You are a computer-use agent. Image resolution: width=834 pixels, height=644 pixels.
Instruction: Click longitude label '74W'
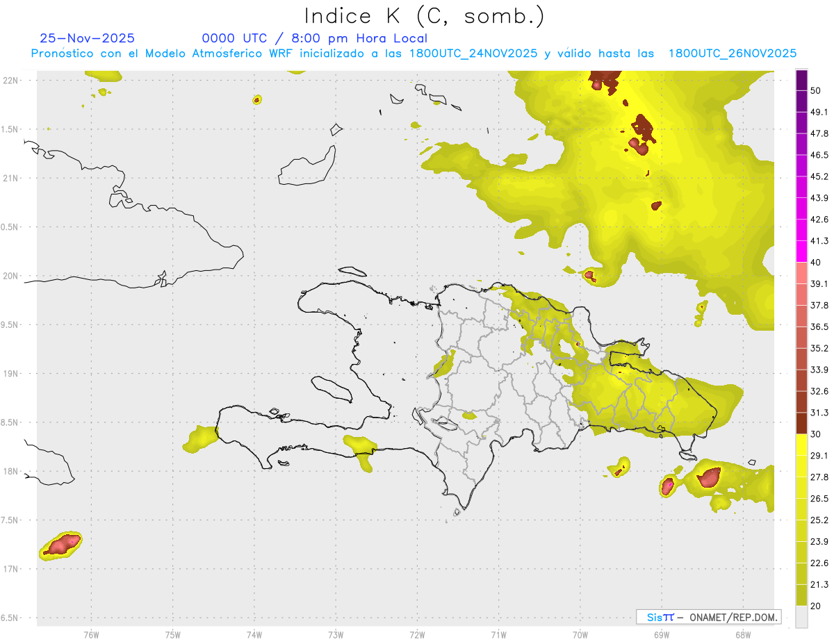254,635
